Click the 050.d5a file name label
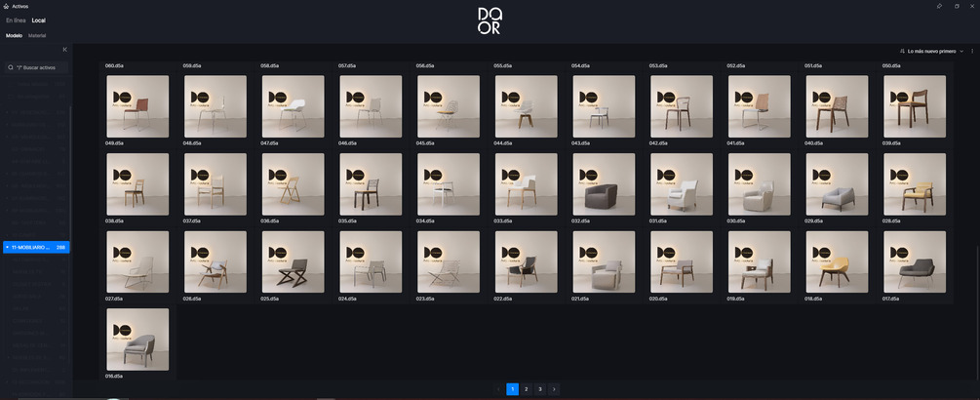This screenshot has width=980, height=400. [890, 65]
